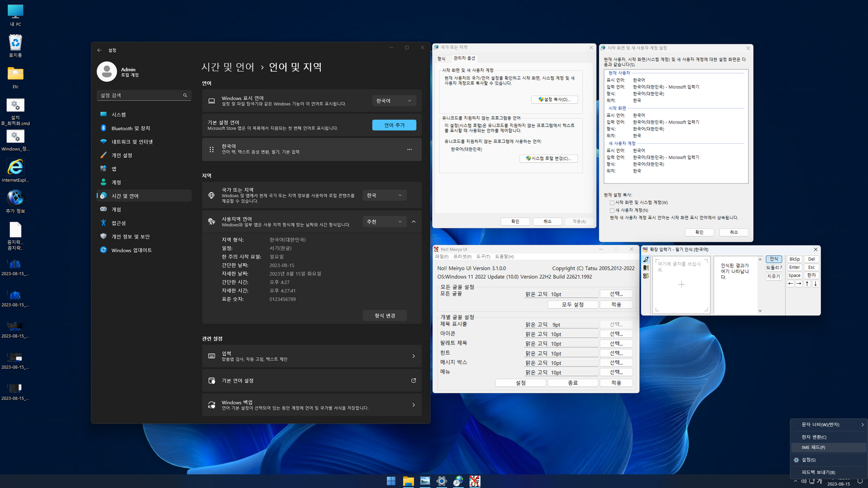Open 기본 언어 설정 external link
The width and height of the screenshot is (868, 488).
(414, 381)
